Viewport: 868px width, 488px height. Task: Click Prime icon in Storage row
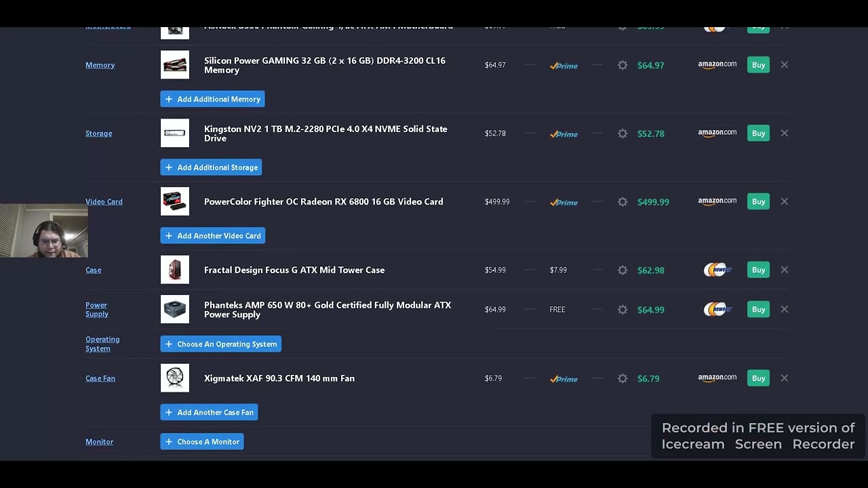(564, 134)
